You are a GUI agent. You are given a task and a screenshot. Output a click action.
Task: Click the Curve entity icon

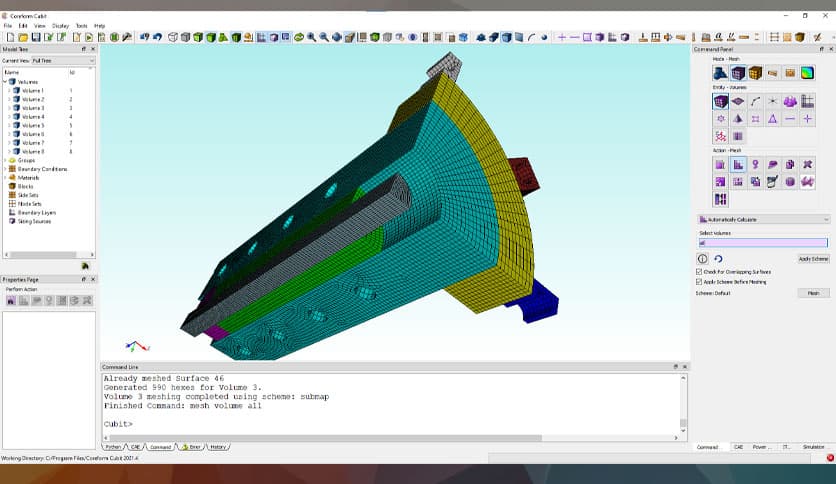click(755, 101)
